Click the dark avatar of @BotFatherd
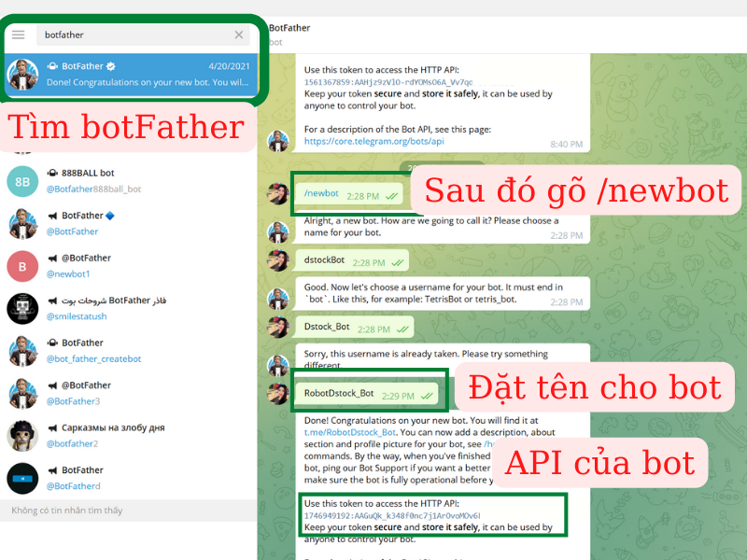747x560 pixels. click(22, 478)
